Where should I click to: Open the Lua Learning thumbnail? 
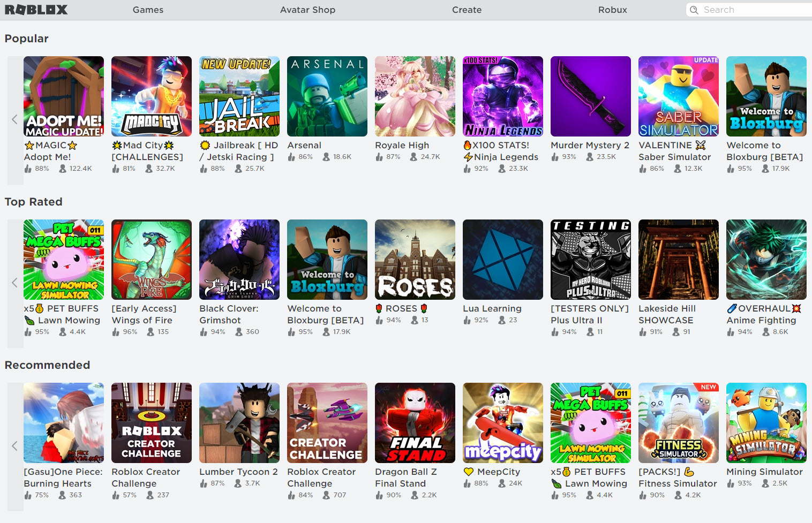[x=503, y=260]
